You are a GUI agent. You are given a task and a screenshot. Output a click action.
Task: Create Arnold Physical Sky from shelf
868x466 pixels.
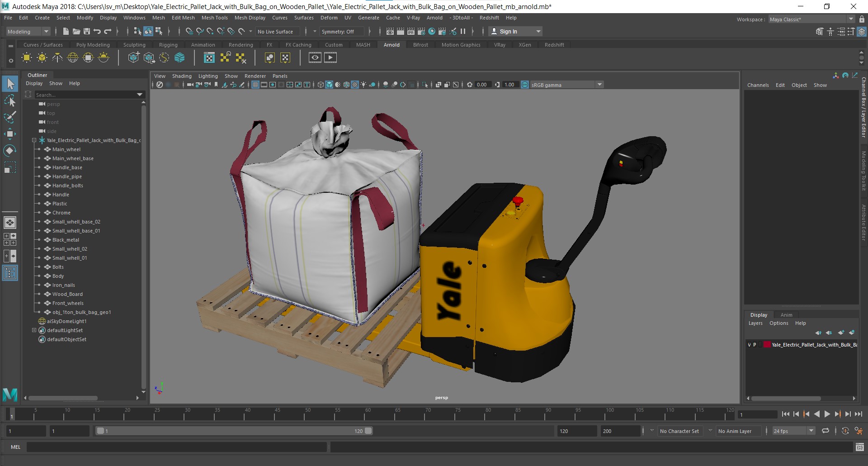click(x=104, y=57)
